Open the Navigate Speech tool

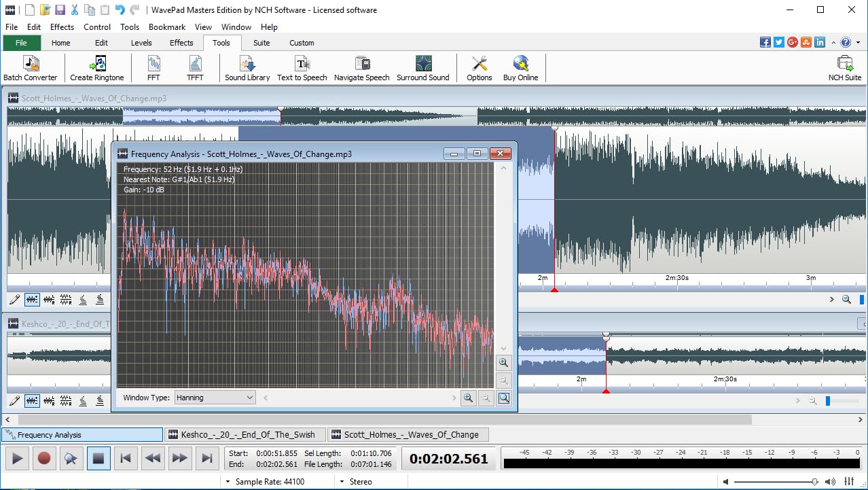coord(361,67)
